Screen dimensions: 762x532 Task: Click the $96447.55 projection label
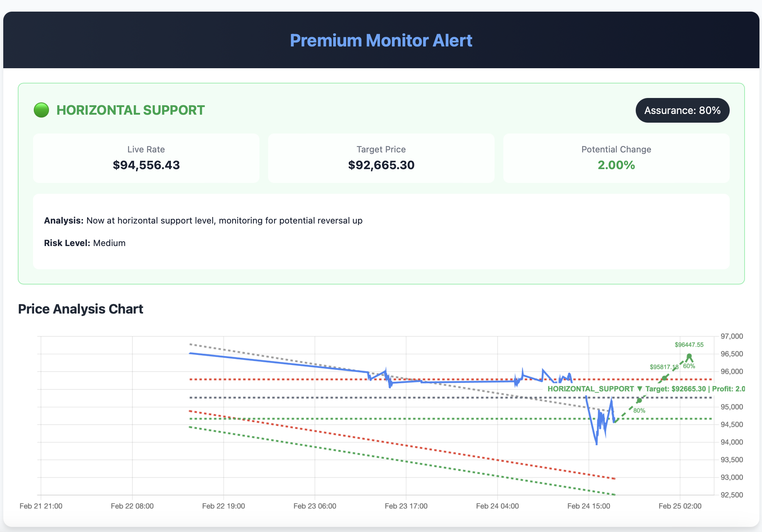pyautogui.click(x=689, y=345)
